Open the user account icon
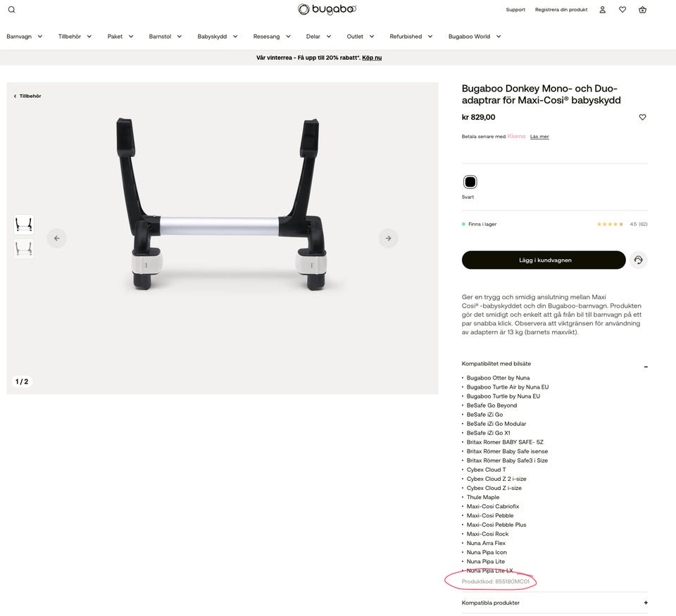 pos(602,9)
